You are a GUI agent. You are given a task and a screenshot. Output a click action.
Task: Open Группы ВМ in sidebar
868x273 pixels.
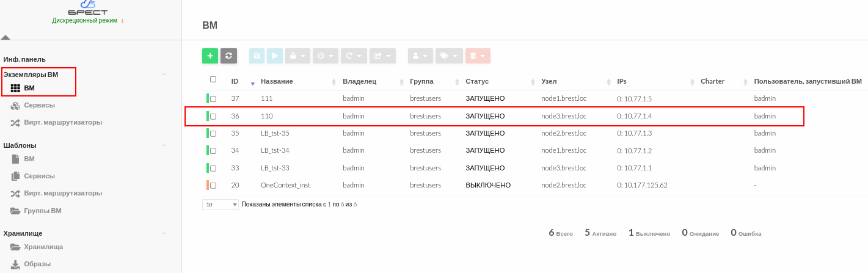36,211
